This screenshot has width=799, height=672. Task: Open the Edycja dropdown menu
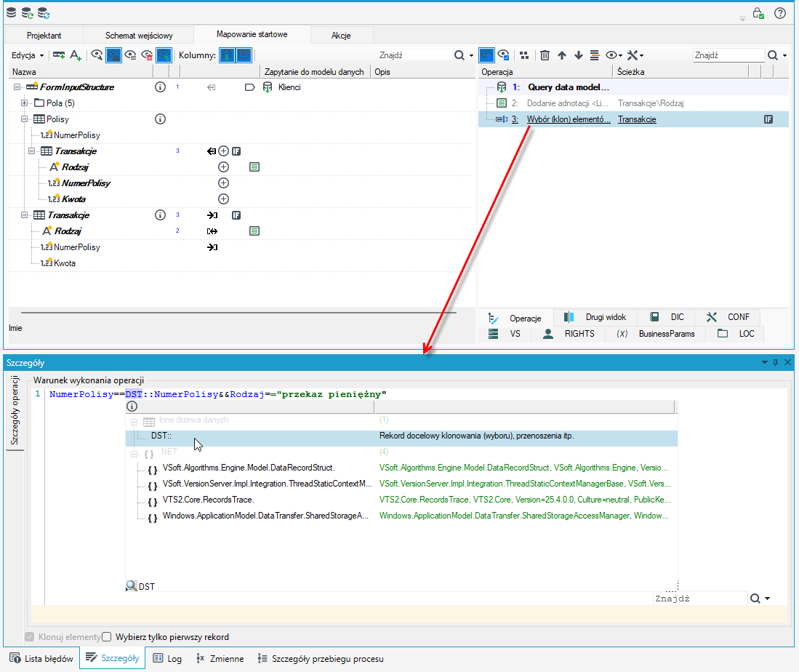coord(28,55)
